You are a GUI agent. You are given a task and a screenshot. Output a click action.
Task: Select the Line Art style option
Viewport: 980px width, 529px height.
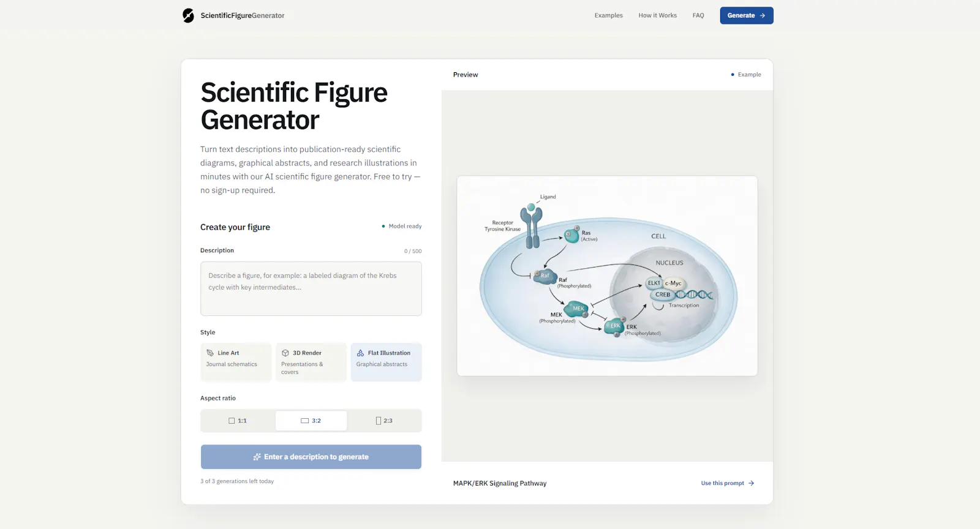pos(235,362)
